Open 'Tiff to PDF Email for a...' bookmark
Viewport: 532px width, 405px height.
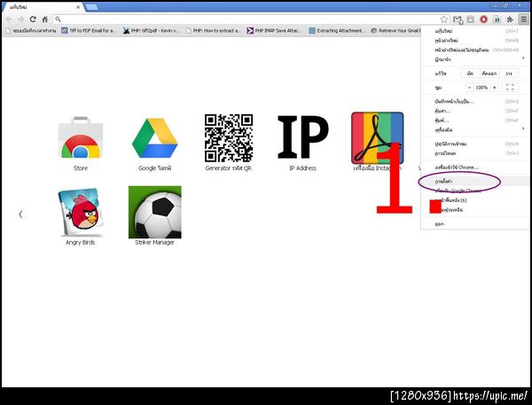(89, 30)
